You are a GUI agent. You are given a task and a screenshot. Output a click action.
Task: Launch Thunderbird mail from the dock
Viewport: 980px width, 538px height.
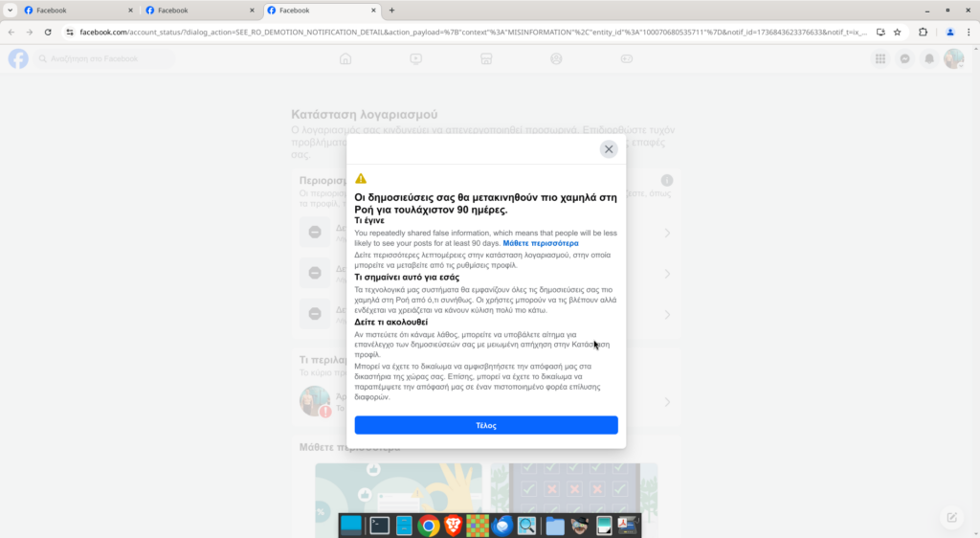click(502, 526)
